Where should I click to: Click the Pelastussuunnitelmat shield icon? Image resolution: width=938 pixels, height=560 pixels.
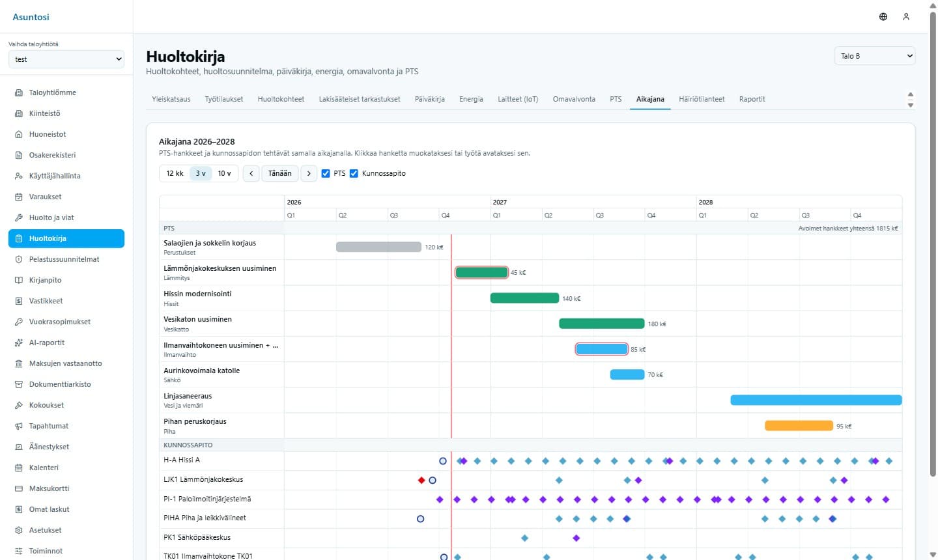pos(19,259)
